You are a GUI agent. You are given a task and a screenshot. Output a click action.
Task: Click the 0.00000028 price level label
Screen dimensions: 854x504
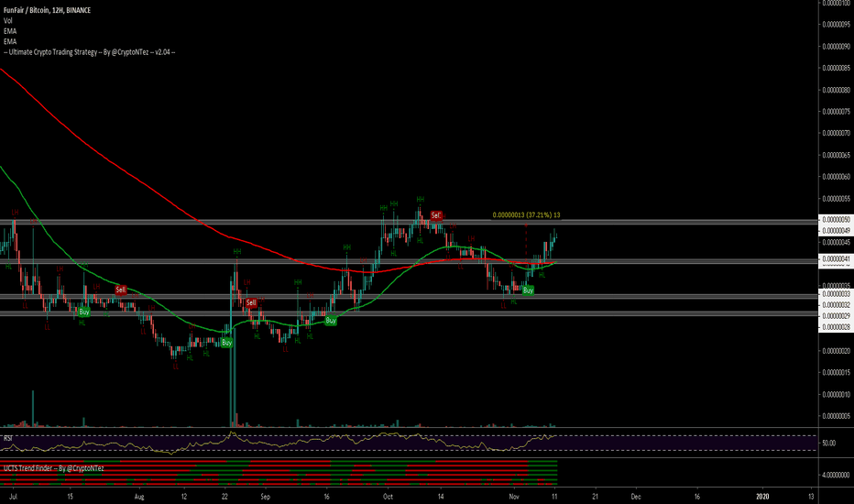[836, 327]
